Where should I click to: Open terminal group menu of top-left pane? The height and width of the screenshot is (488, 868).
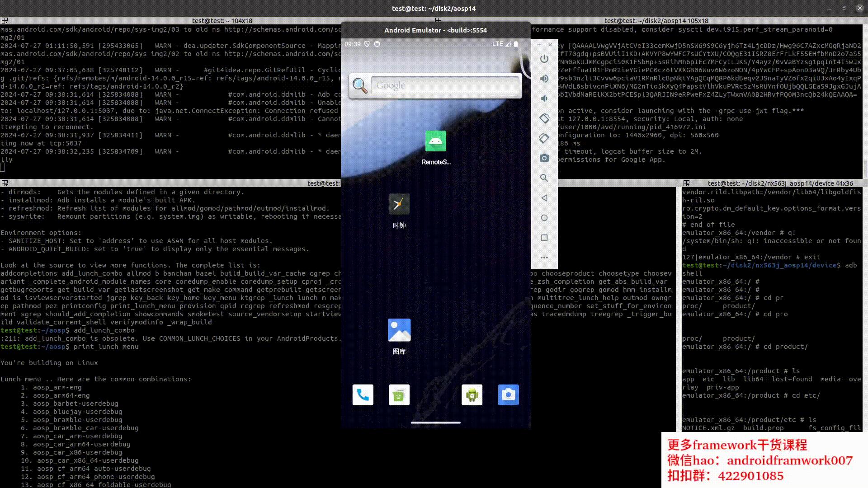[5, 21]
